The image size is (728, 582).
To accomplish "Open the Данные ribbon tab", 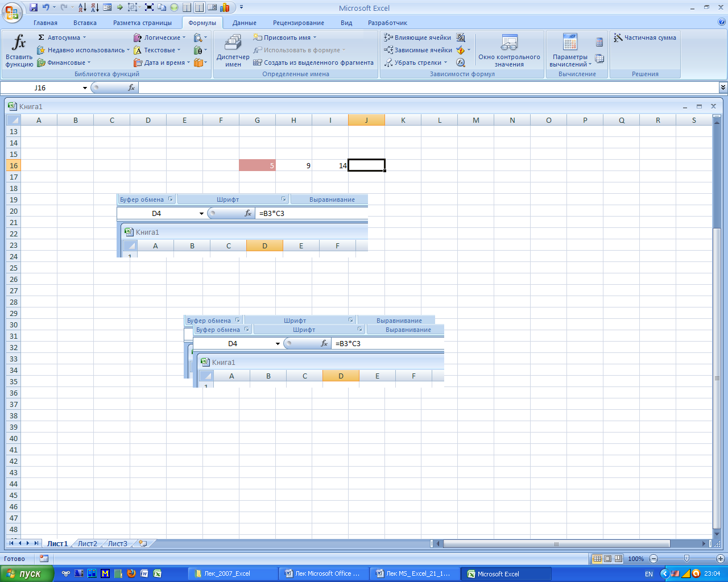I will 245,23.
